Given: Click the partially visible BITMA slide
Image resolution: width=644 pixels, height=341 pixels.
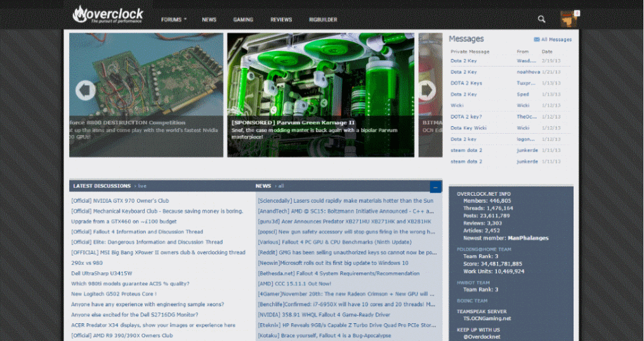Looking at the screenshot, I should click(430, 95).
